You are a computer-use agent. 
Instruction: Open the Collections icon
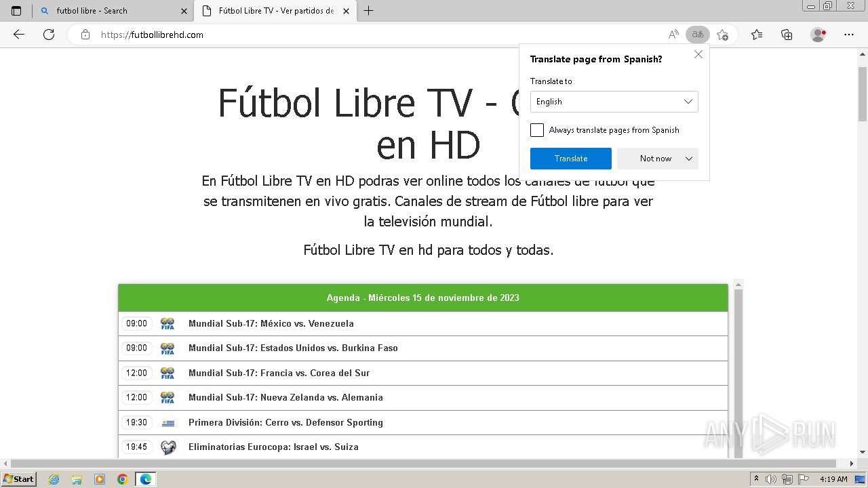click(x=787, y=35)
